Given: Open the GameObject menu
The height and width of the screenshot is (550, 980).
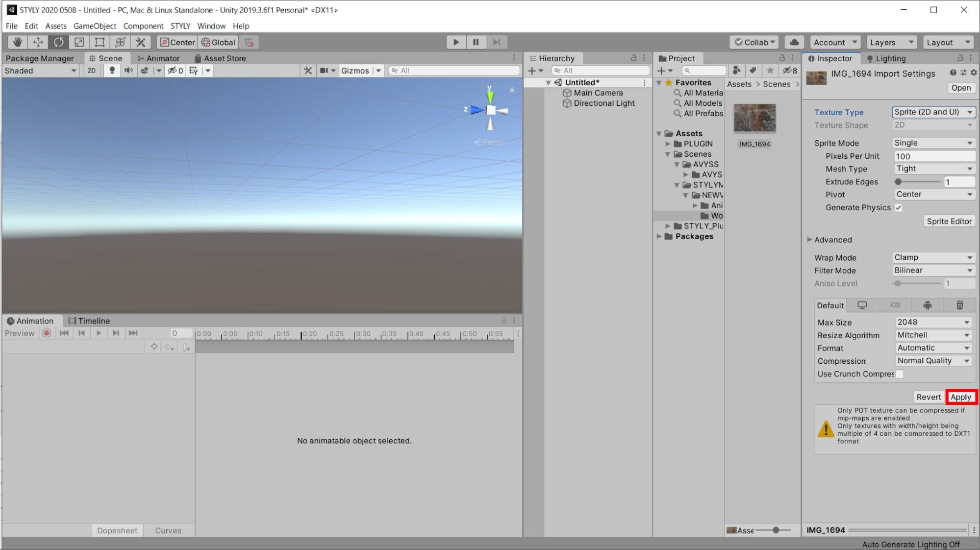Looking at the screenshot, I should [x=95, y=26].
